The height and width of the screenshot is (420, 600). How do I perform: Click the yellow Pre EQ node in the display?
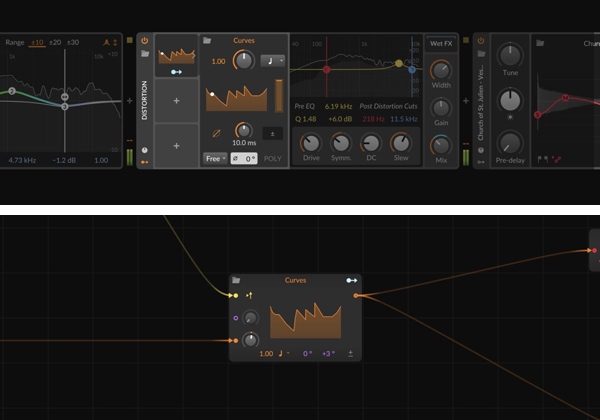pyautogui.click(x=399, y=63)
